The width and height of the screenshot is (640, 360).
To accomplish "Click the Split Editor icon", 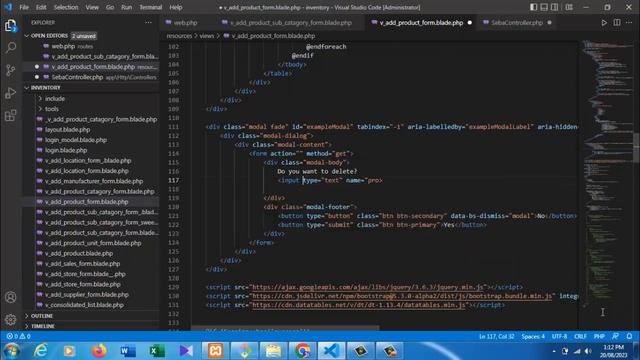I will tap(617, 23).
